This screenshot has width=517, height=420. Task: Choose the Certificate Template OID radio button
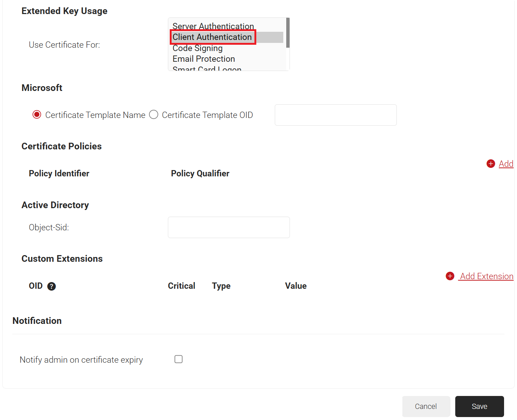pyautogui.click(x=153, y=115)
